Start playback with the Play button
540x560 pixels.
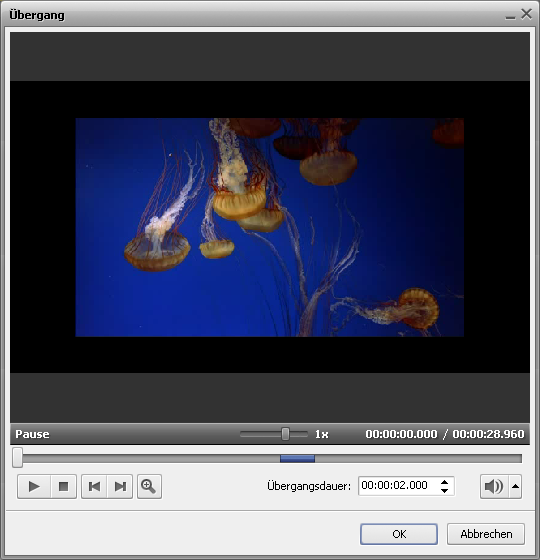click(x=34, y=486)
